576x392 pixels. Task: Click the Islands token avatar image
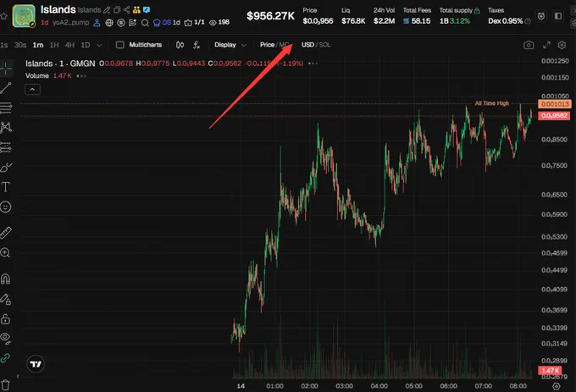24,16
